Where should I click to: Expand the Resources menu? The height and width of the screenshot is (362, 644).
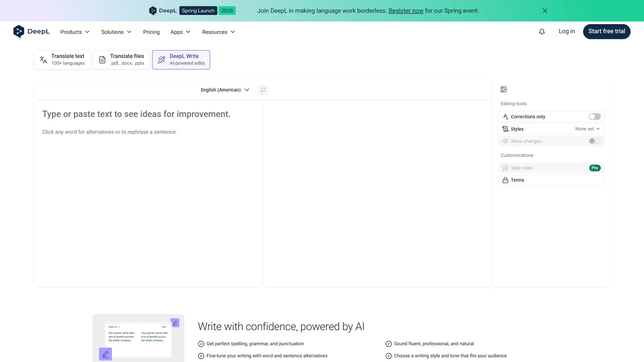[x=218, y=32]
